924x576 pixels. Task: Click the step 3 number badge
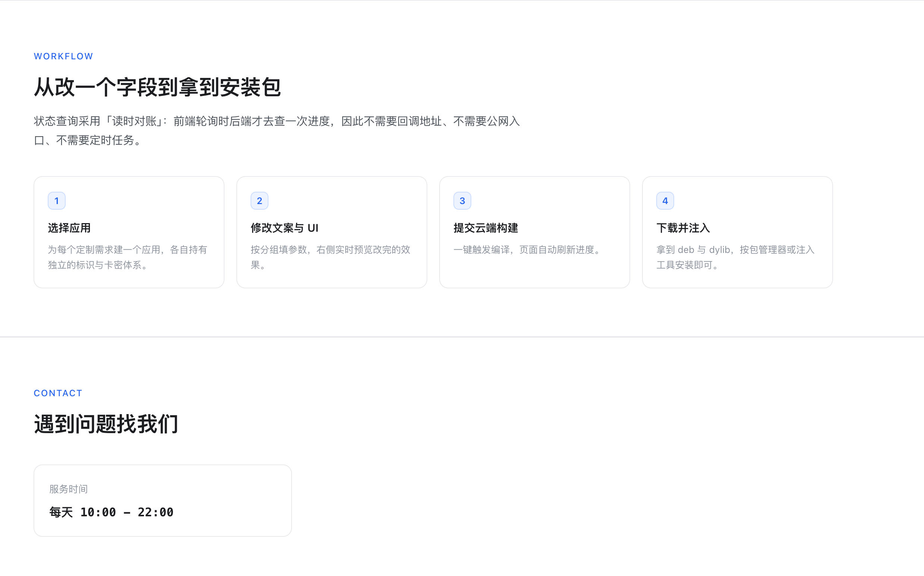pyautogui.click(x=462, y=201)
